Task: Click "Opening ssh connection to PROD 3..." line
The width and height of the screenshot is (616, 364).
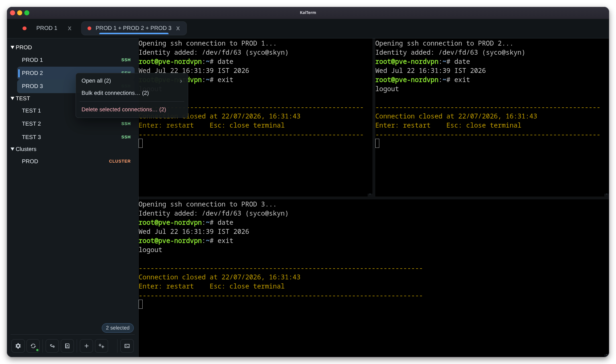Action: [x=207, y=204]
